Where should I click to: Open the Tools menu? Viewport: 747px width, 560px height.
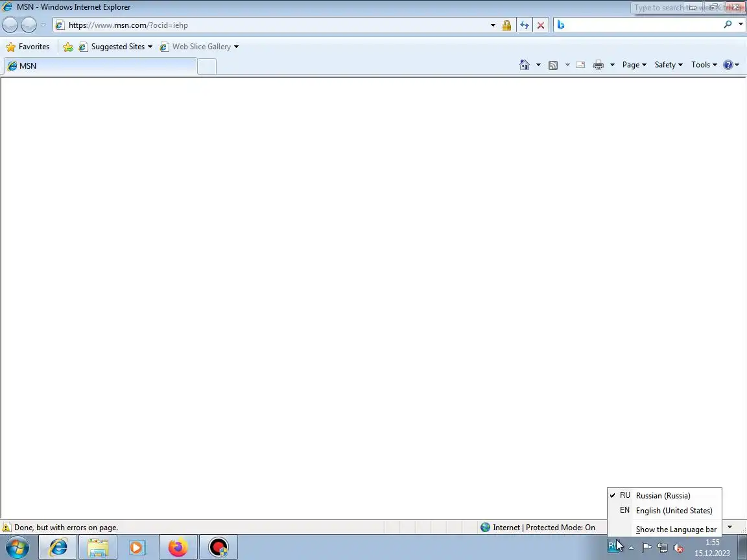[x=704, y=65]
